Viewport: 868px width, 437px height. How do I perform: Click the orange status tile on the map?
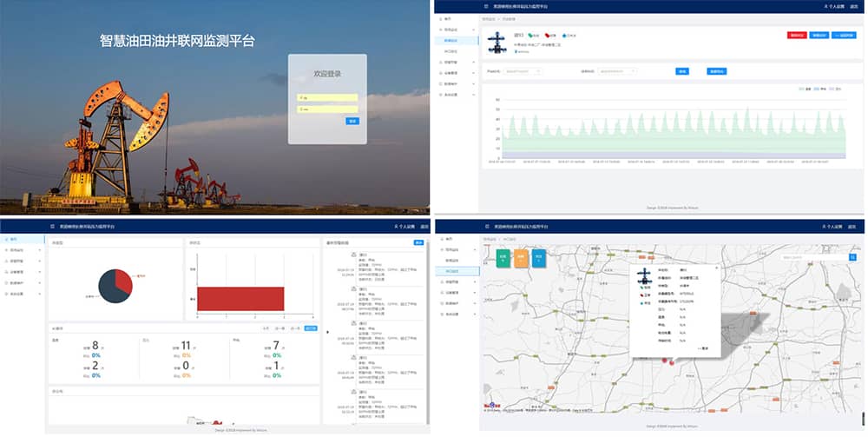[x=520, y=257]
